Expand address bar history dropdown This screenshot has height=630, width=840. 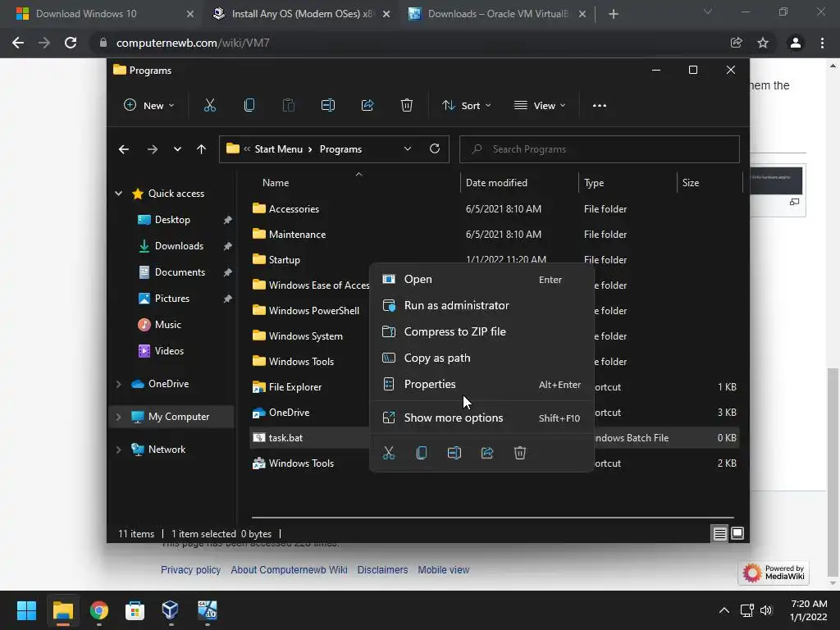(408, 149)
